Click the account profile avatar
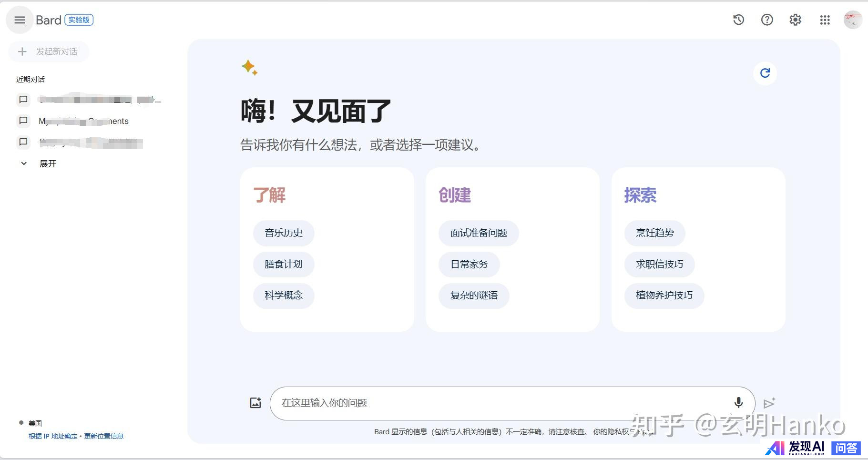 point(852,20)
